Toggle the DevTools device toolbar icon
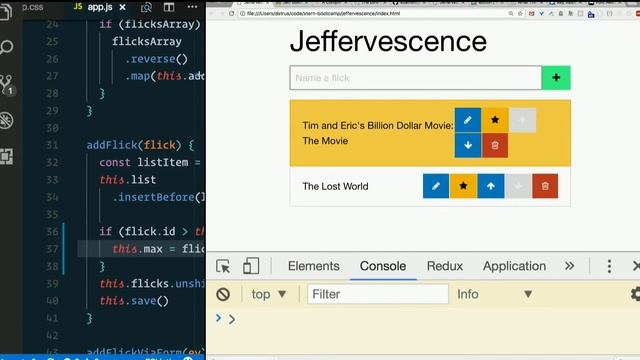 (x=251, y=266)
